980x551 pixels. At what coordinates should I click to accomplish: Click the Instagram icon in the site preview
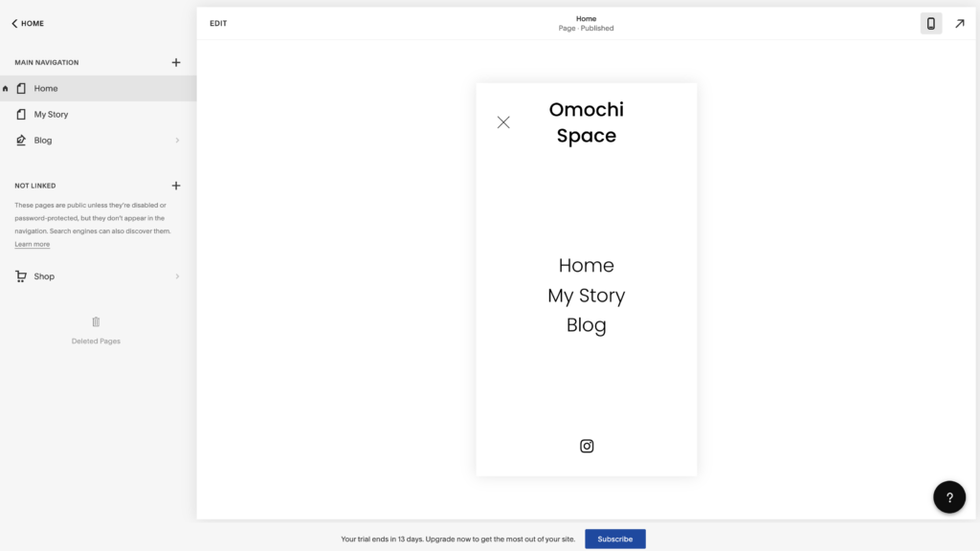pos(587,446)
